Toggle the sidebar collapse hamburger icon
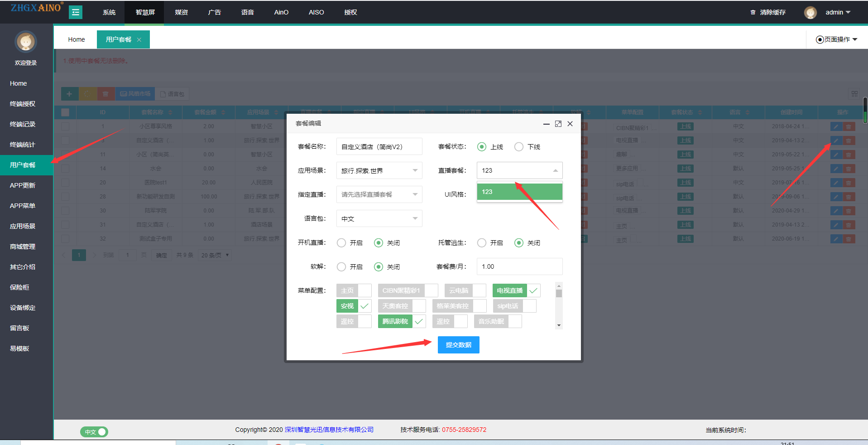868x445 pixels. [76, 12]
